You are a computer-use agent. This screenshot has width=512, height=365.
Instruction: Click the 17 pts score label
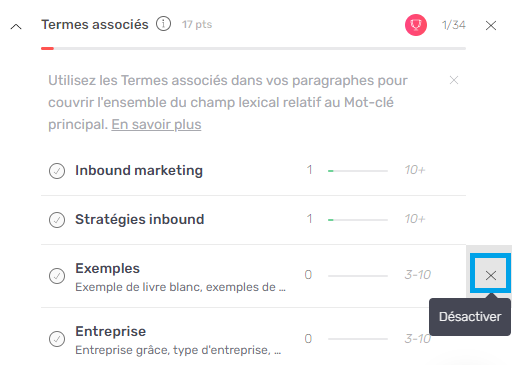[197, 24]
